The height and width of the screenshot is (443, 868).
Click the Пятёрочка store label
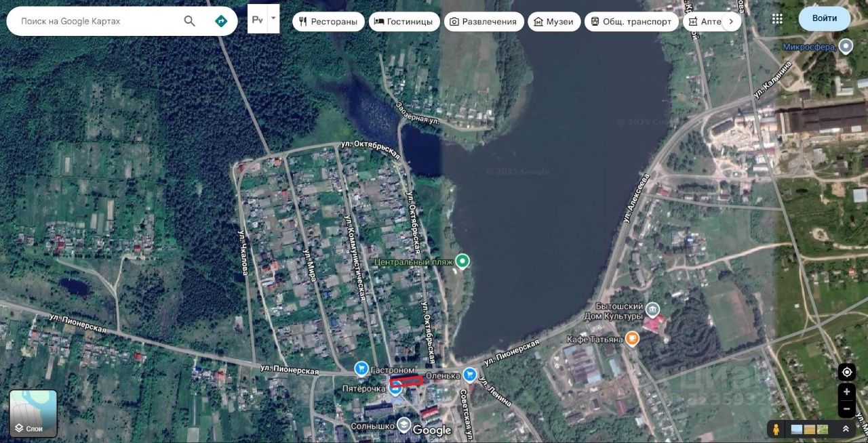363,389
